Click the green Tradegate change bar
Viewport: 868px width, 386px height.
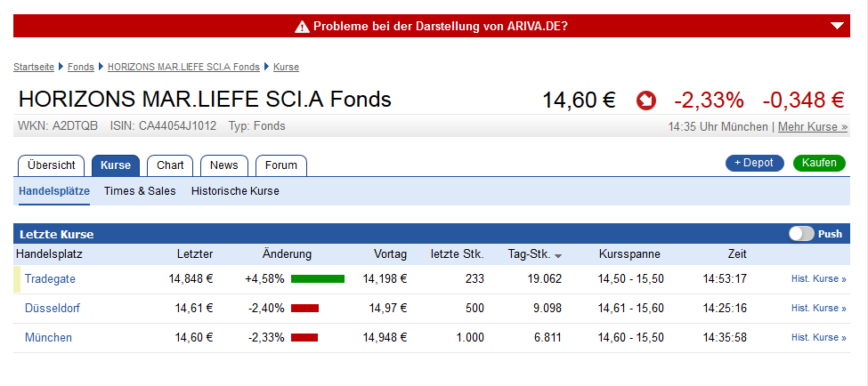pyautogui.click(x=318, y=278)
